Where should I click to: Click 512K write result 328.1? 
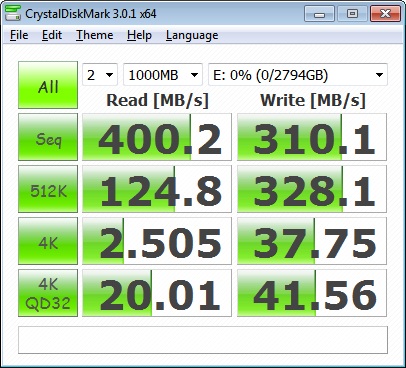pos(312,189)
